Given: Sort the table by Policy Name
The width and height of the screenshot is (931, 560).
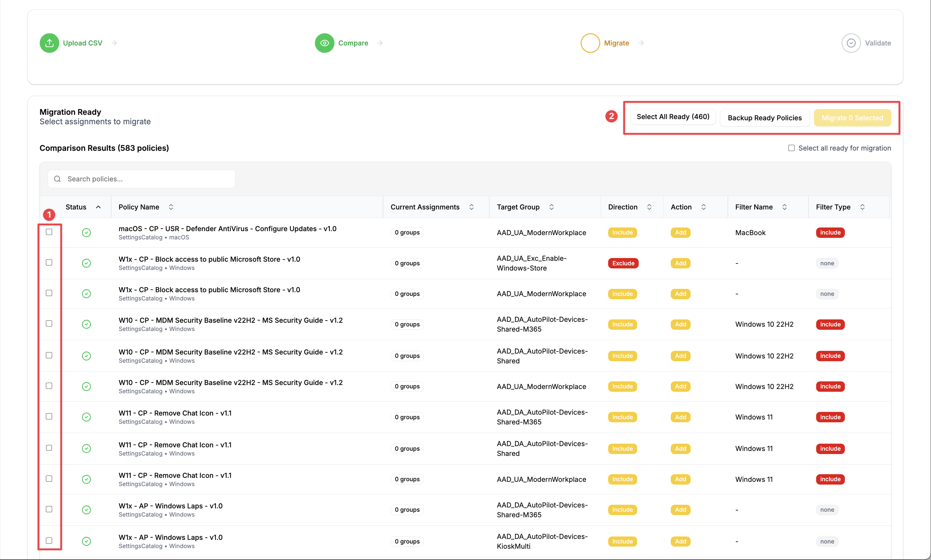Looking at the screenshot, I should pos(170,207).
